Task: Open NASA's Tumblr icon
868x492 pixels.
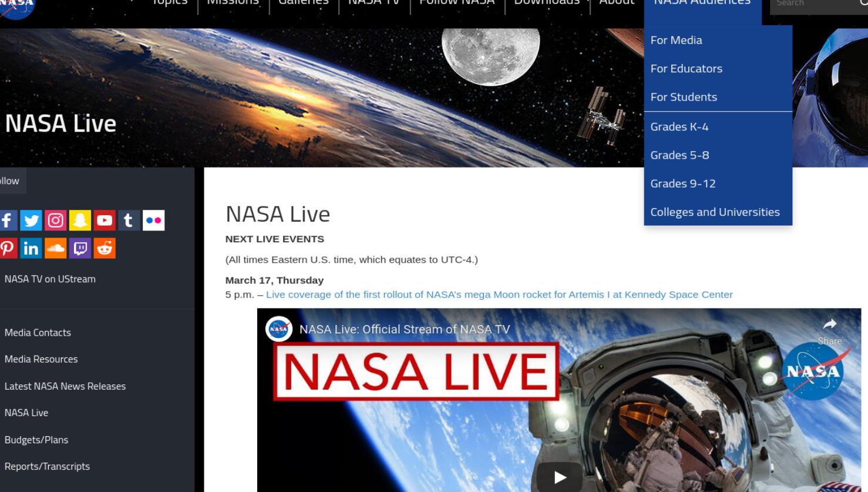Action: tap(129, 220)
